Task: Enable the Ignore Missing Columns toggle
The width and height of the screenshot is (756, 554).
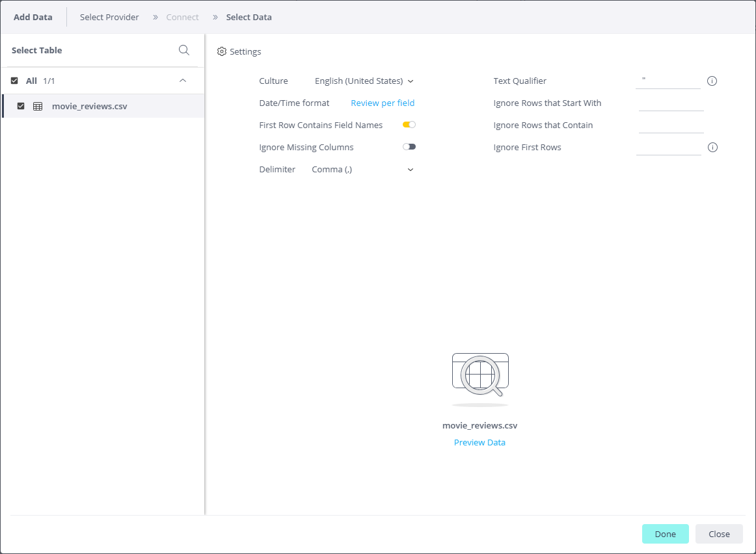Action: (x=409, y=147)
